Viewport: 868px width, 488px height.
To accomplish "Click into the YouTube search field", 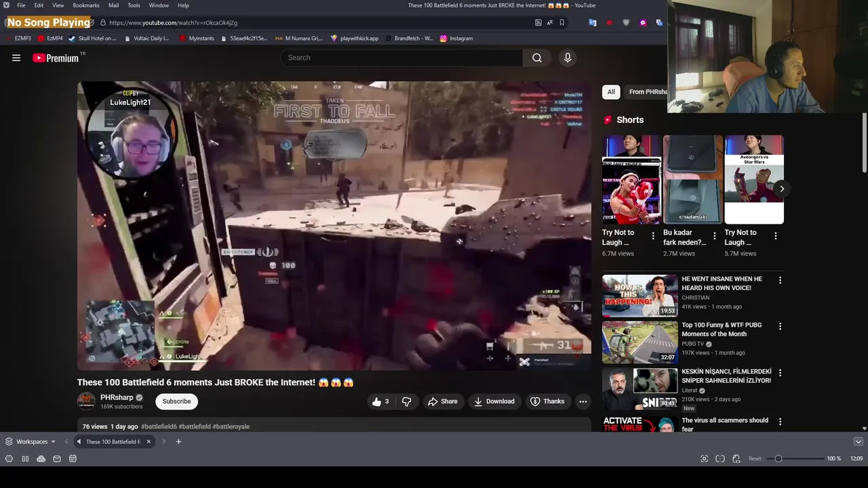I will 401,58.
